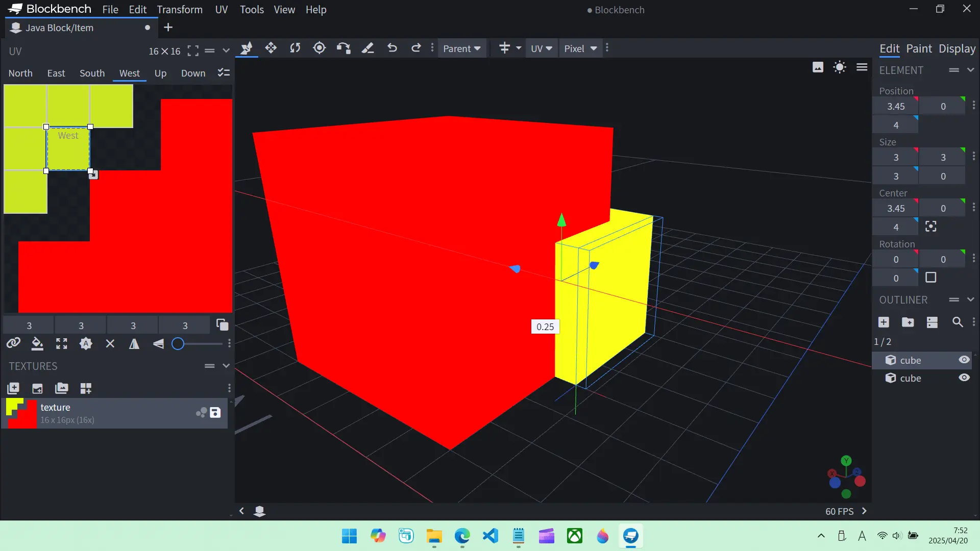Open the Transform menu
Screen dimensions: 980x551
[x=179, y=10]
